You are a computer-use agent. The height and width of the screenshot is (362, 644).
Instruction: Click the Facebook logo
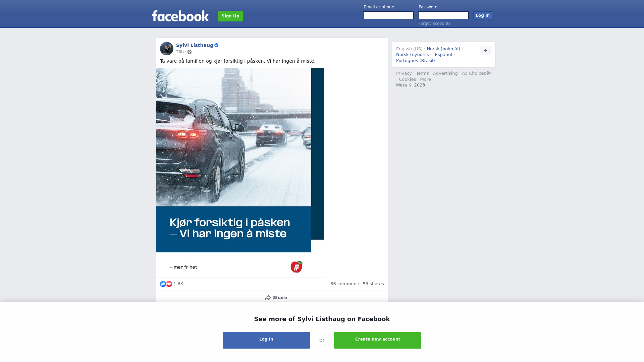[180, 16]
